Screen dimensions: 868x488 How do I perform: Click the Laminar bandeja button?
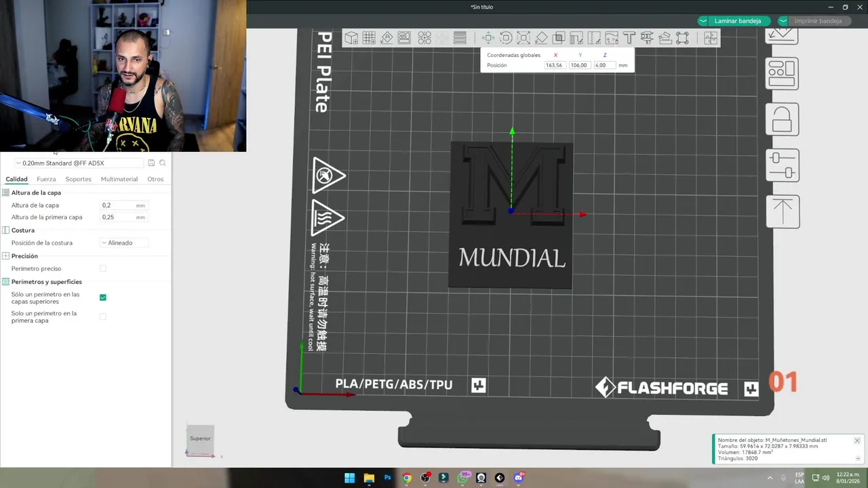738,21
